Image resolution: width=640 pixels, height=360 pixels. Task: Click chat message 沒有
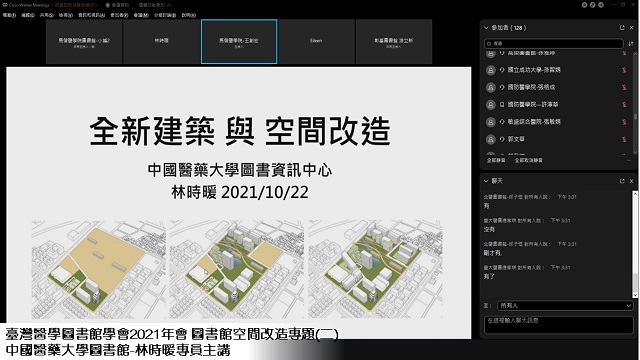[x=489, y=229]
